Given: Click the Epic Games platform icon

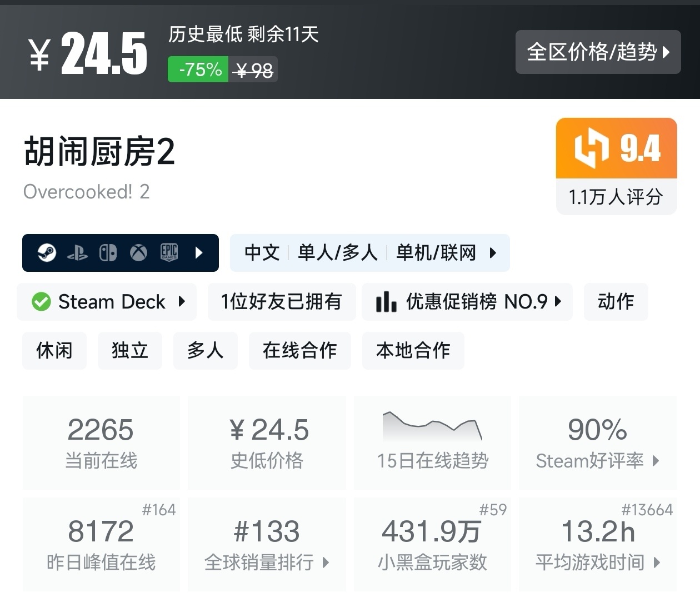Looking at the screenshot, I should tap(169, 252).
